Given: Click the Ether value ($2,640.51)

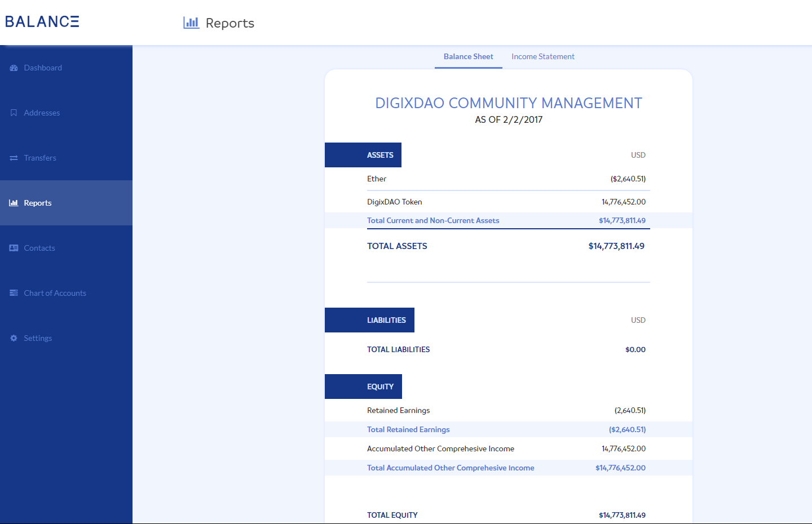Looking at the screenshot, I should point(628,179).
